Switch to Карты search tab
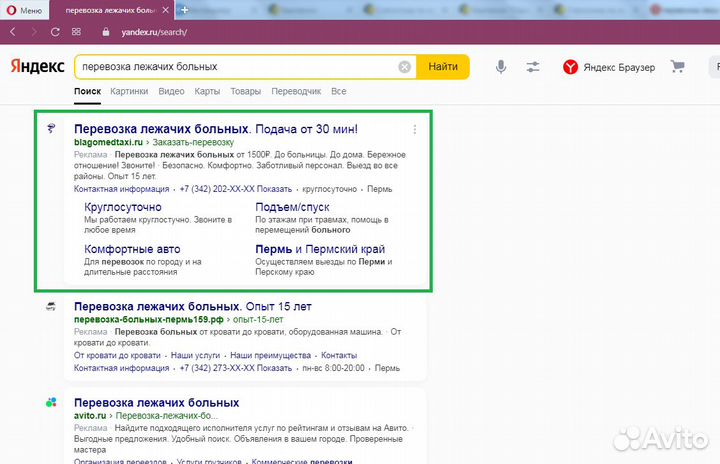Viewport: 720px width, 464px height. pyautogui.click(x=207, y=91)
